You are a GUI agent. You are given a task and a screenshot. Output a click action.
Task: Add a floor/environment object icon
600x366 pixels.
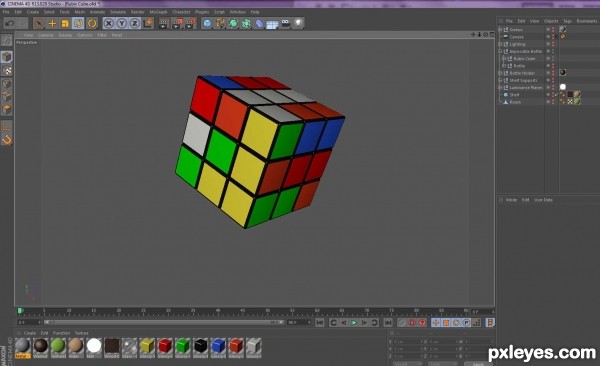click(272, 25)
